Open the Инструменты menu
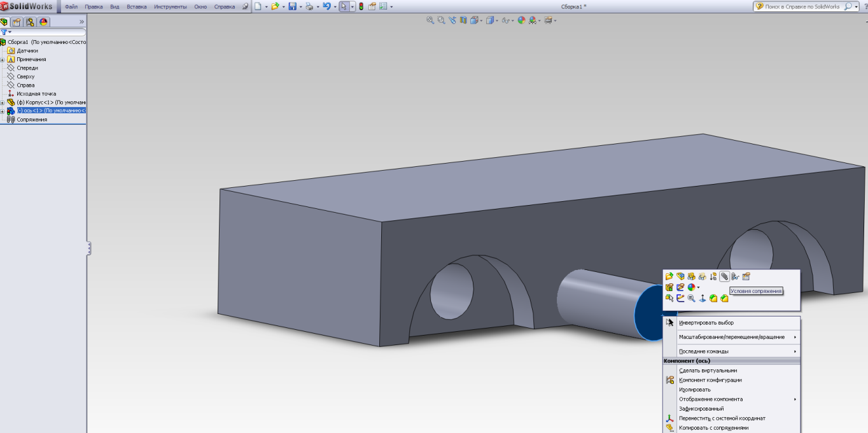 (170, 7)
